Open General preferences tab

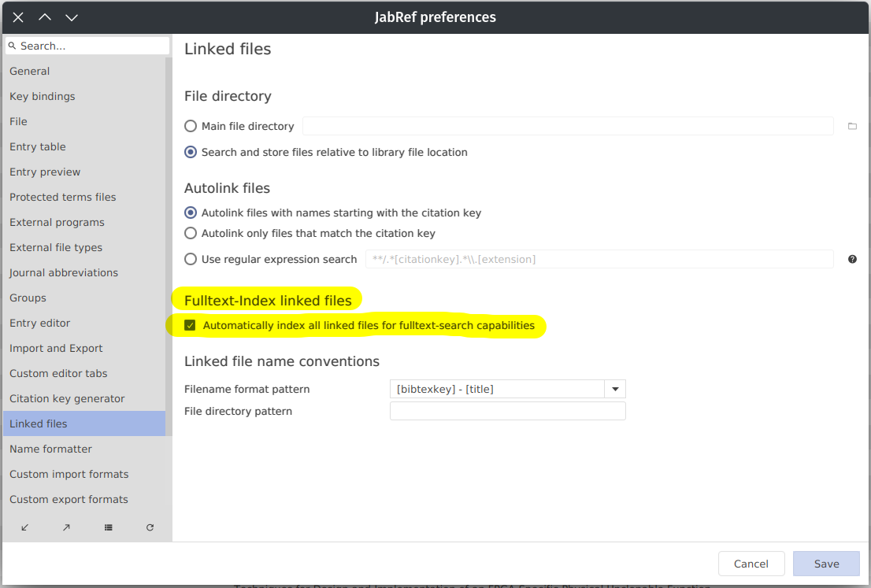(x=84, y=71)
